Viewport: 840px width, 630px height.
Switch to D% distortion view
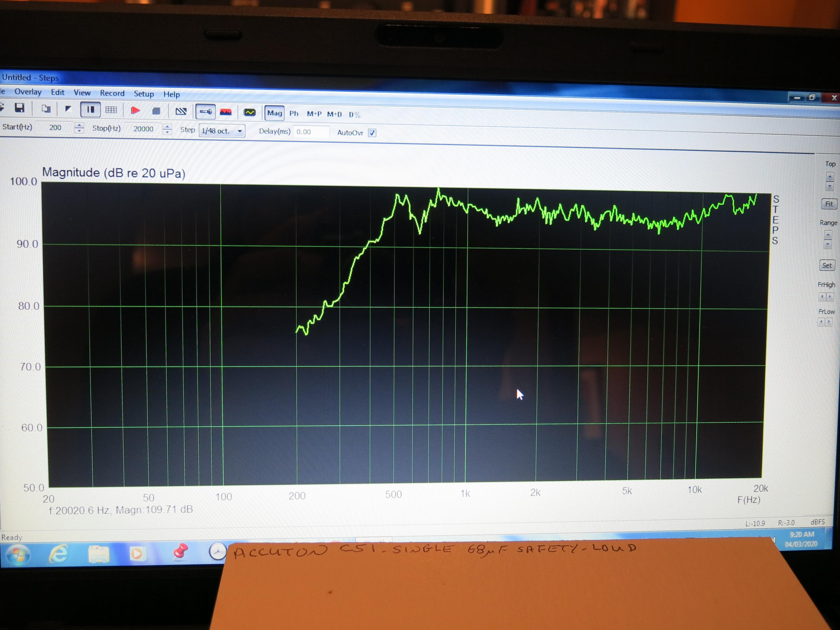click(354, 115)
